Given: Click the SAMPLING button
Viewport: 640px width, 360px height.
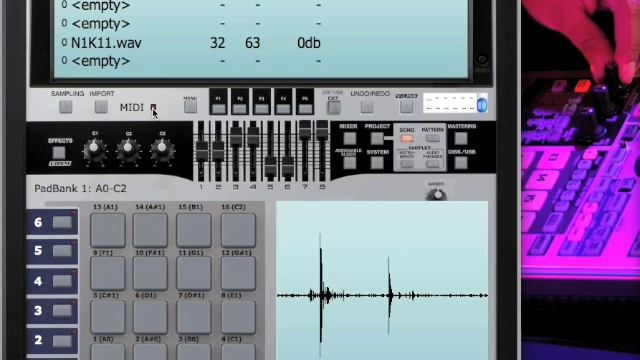Looking at the screenshot, I should [66, 107].
